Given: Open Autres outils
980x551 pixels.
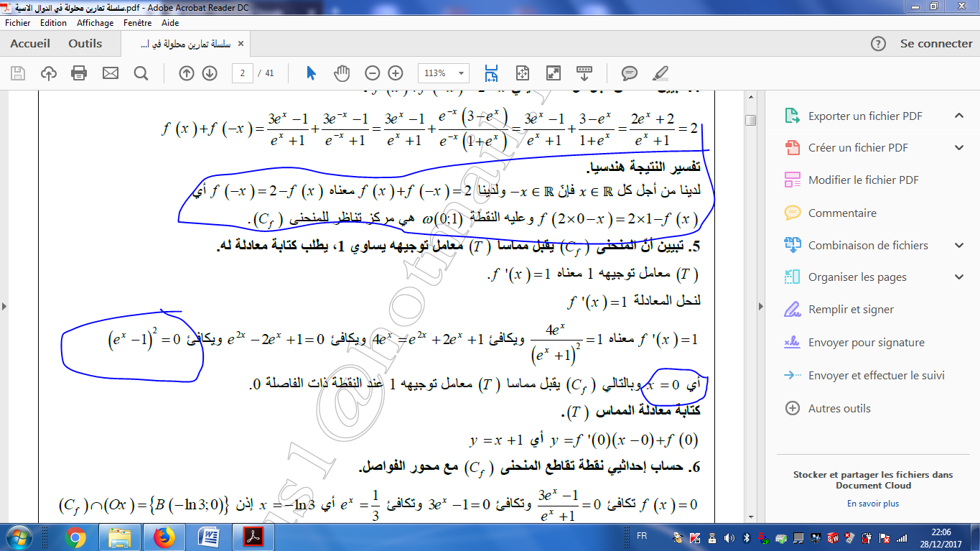Looking at the screenshot, I should click(x=839, y=408).
